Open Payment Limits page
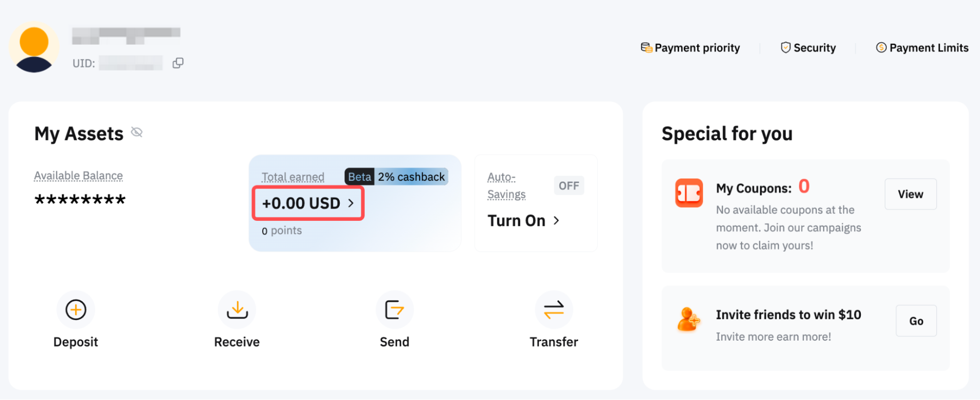The width and height of the screenshot is (980, 400). [x=922, y=48]
